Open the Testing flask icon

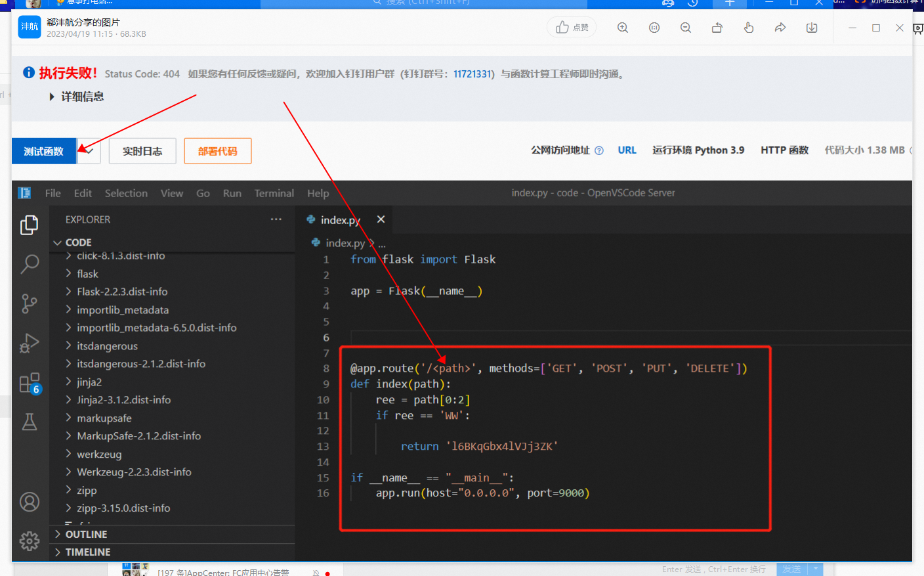pyautogui.click(x=30, y=422)
